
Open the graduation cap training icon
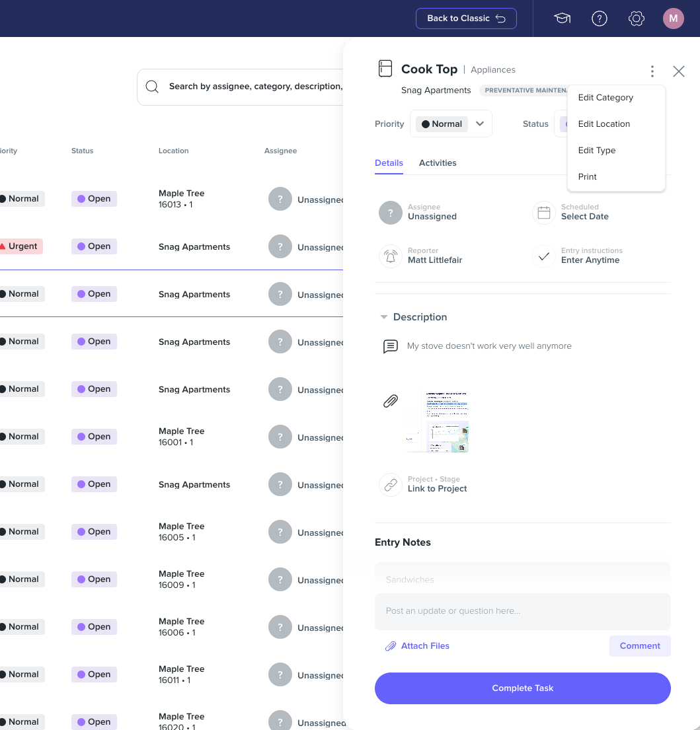coord(562,18)
